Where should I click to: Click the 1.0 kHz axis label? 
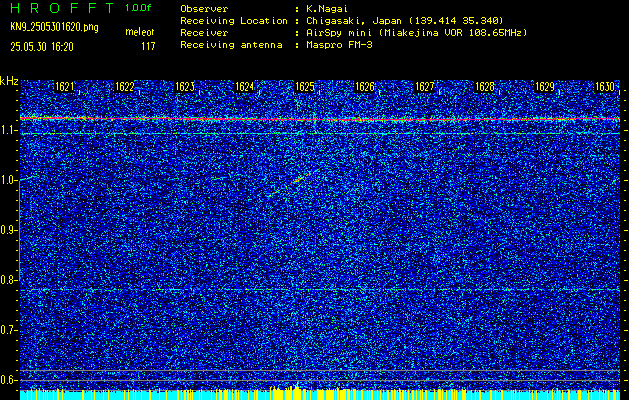(8, 181)
